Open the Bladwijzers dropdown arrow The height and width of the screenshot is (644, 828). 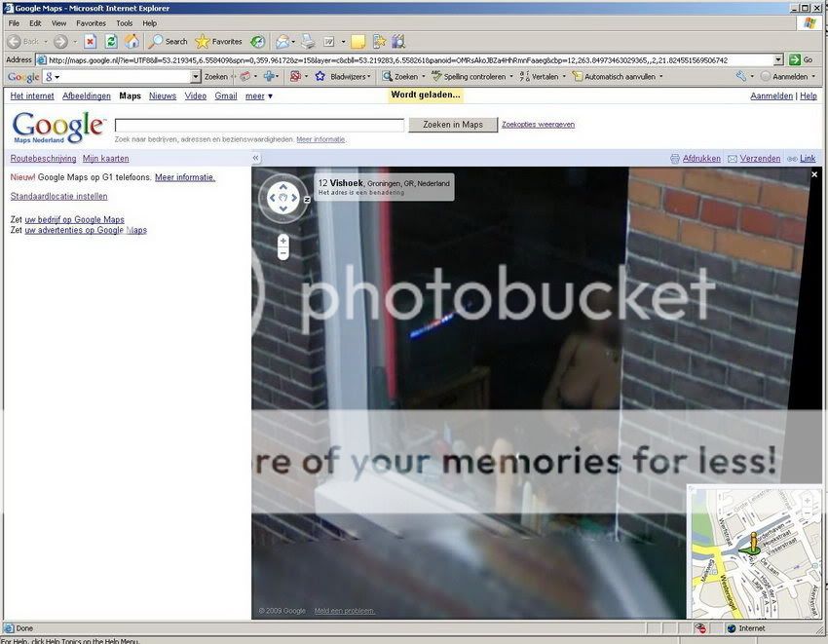368,77
